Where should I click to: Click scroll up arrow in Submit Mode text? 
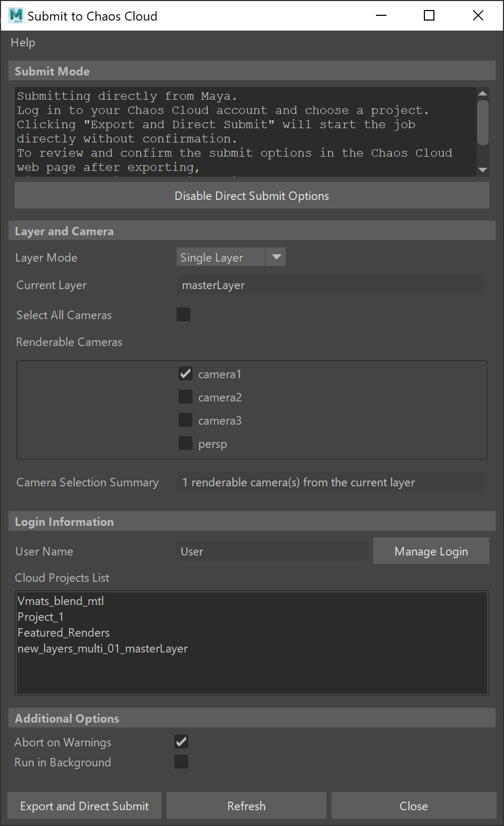[482, 93]
